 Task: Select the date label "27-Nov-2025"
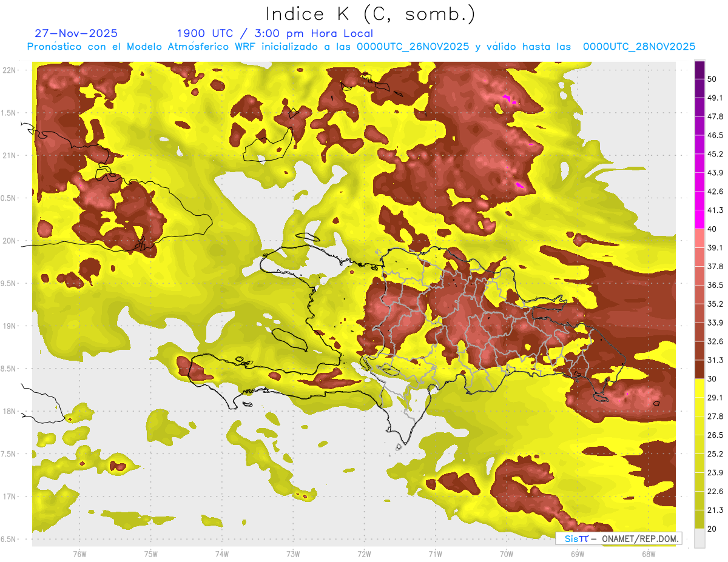[76, 33]
